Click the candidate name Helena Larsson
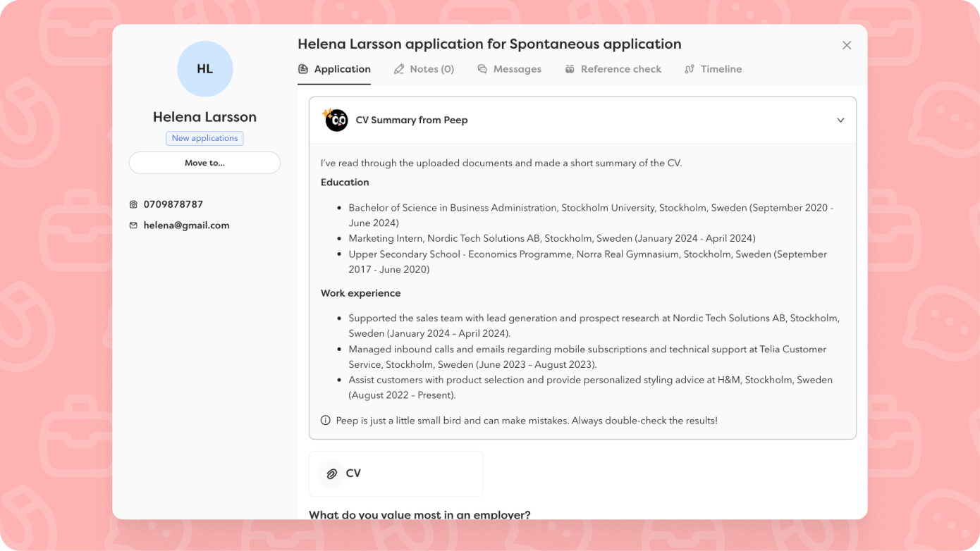Screen dimensions: 980x551 pyautogui.click(x=205, y=117)
